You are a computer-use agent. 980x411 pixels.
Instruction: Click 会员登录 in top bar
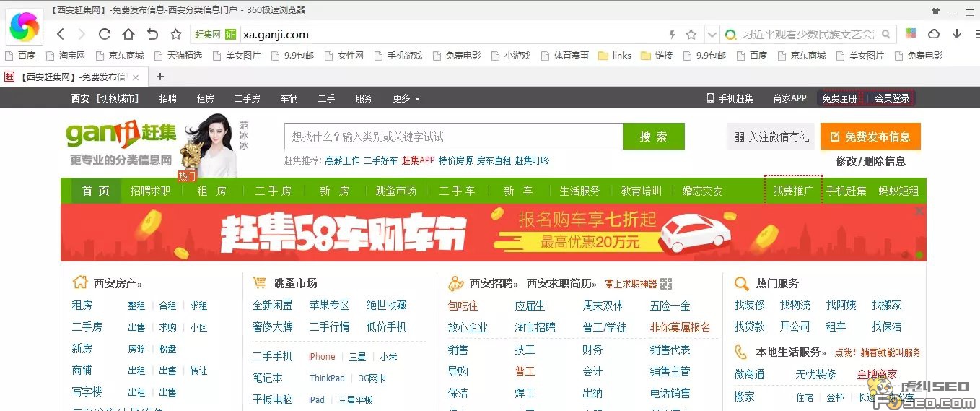pos(892,98)
